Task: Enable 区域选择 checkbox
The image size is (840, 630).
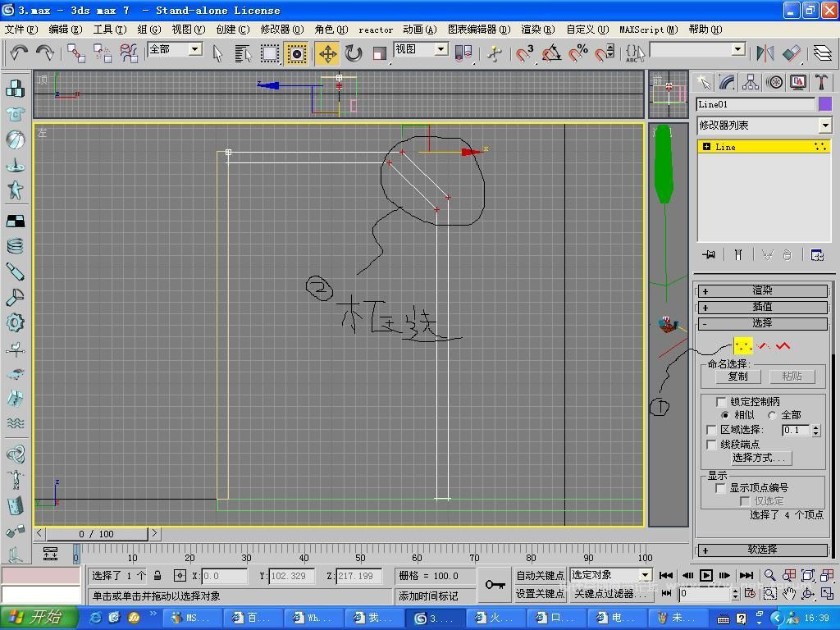Action: [x=711, y=430]
